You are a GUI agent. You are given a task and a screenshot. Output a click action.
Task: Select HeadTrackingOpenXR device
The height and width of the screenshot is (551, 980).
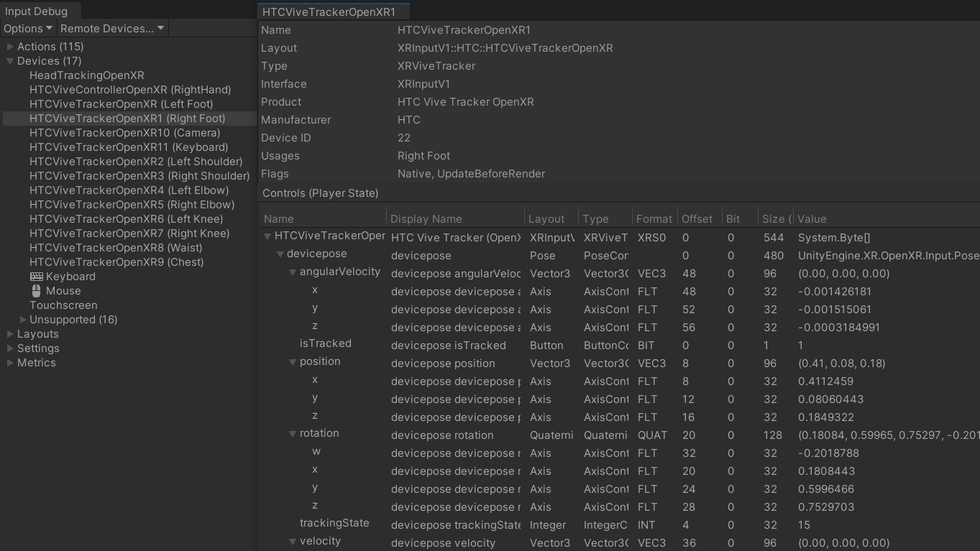pyautogui.click(x=86, y=75)
